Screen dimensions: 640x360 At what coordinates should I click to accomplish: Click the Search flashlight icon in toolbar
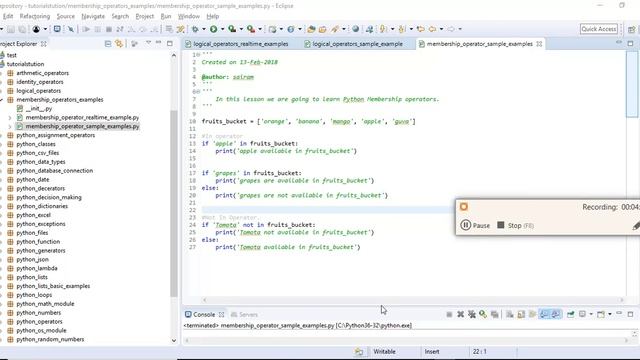[335, 29]
